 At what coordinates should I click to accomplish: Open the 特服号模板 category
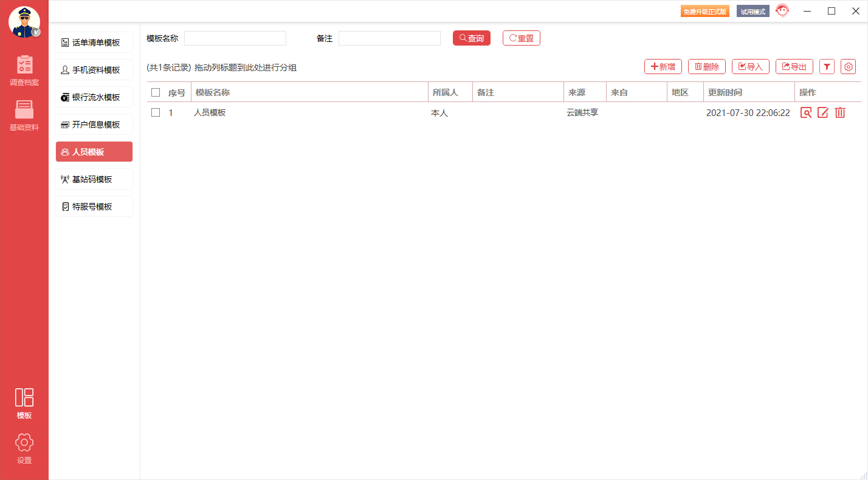click(94, 206)
